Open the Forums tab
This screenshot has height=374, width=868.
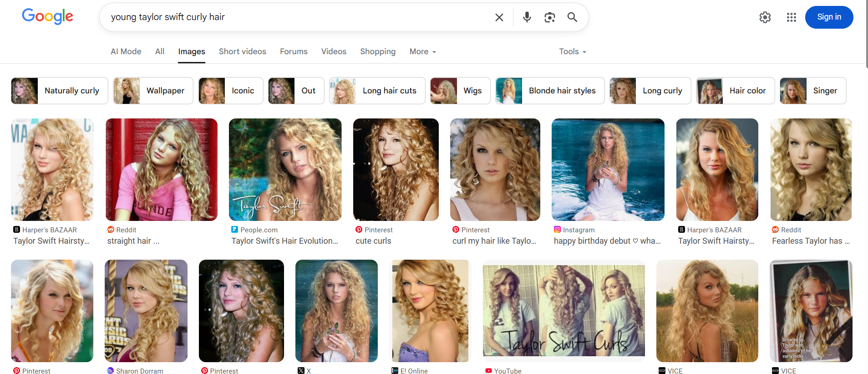click(x=294, y=51)
